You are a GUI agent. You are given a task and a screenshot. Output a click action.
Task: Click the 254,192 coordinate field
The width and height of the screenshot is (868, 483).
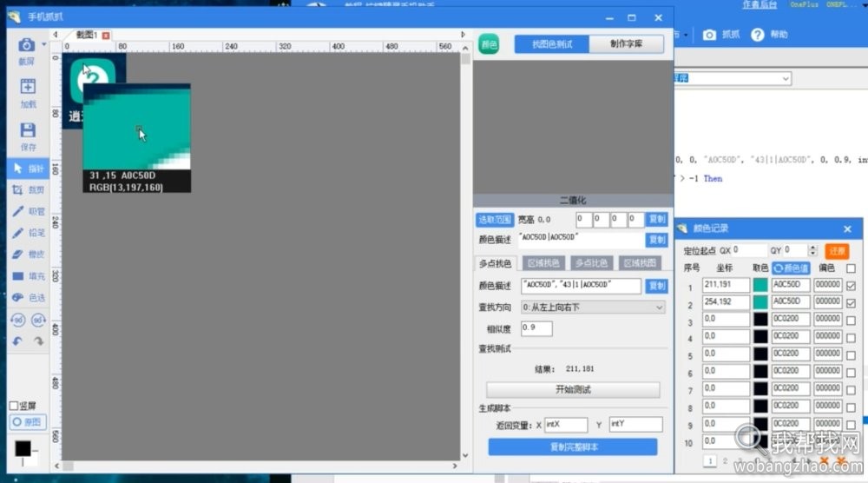point(726,302)
